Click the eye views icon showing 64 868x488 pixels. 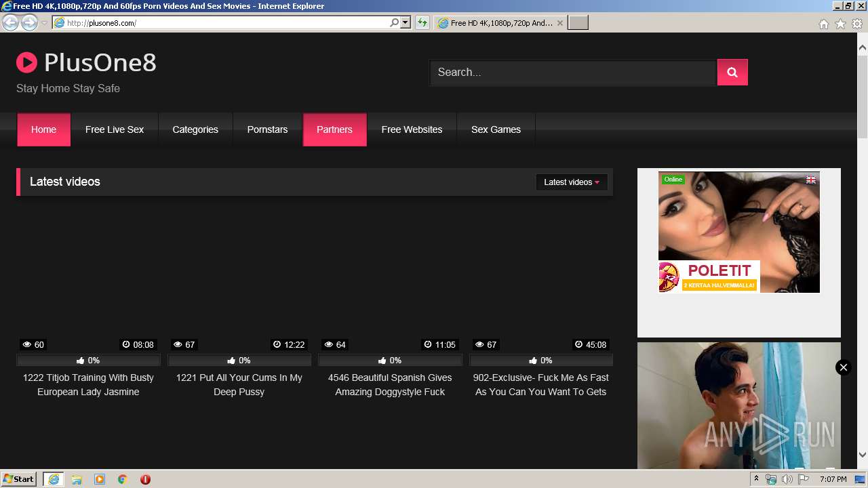coord(328,345)
